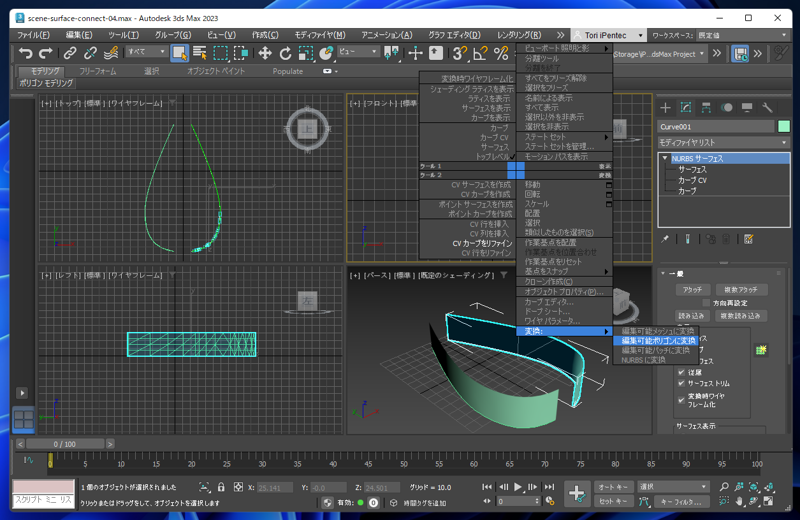Select the Rotate tool

click(285, 53)
